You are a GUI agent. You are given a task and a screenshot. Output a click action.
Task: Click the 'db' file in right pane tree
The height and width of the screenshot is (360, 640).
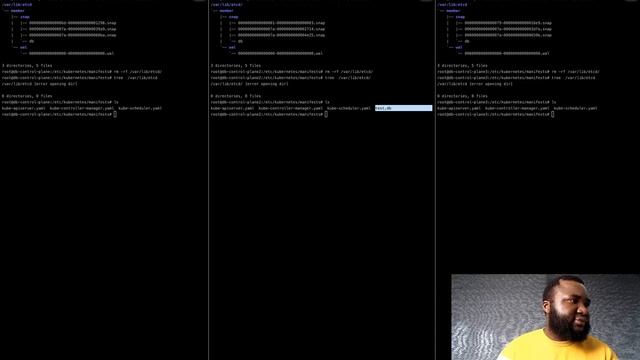point(467,41)
